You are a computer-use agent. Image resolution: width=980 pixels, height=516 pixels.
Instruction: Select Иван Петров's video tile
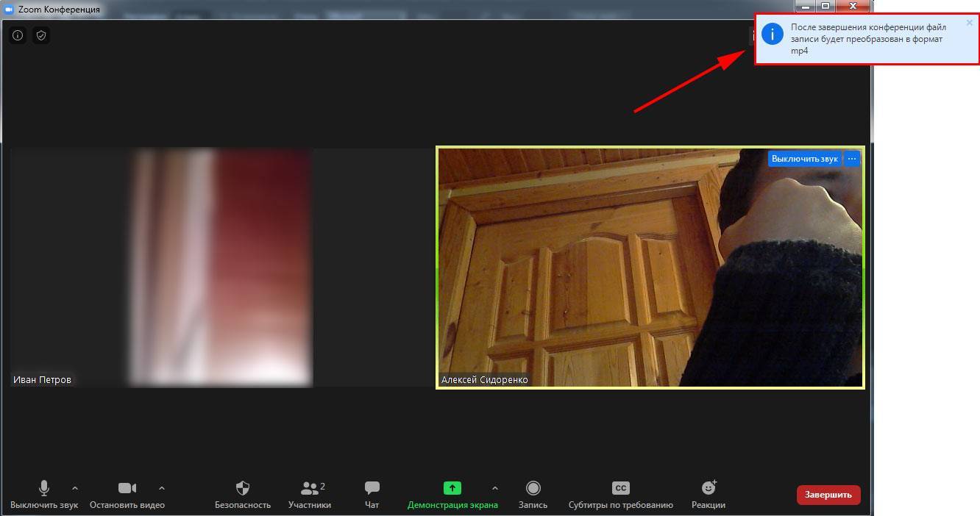pos(221,267)
